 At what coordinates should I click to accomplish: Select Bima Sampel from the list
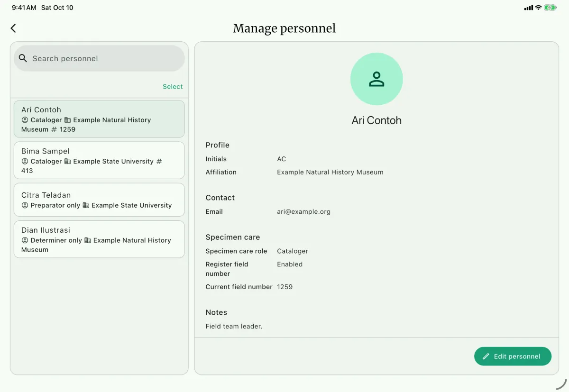pos(99,160)
